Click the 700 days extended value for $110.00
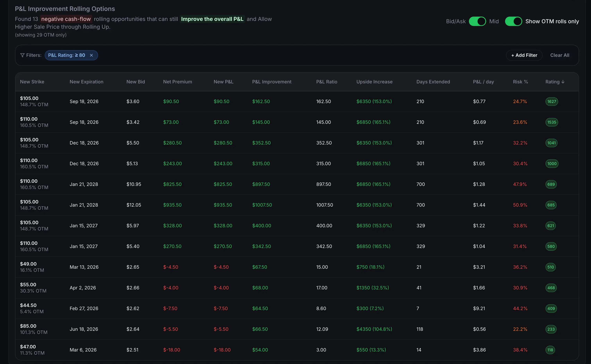591x364 pixels. click(420, 184)
